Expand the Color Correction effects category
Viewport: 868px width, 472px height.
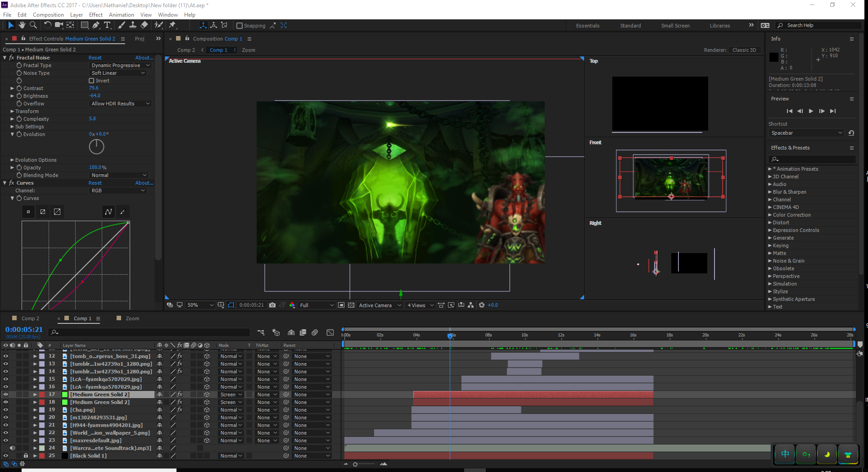pyautogui.click(x=770, y=215)
